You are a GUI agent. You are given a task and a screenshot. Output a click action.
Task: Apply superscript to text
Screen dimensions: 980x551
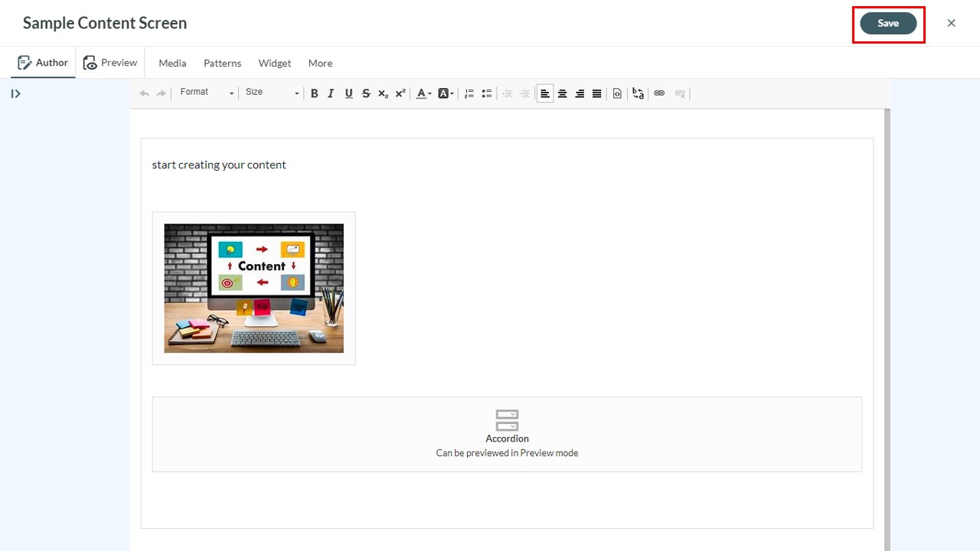tap(400, 93)
